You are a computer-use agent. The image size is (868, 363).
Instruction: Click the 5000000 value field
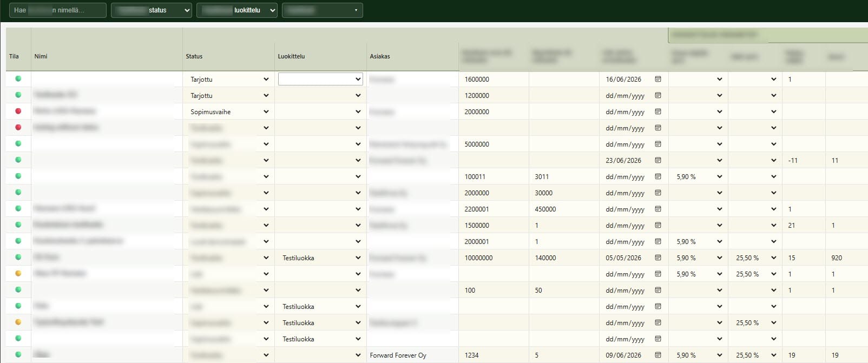tap(494, 144)
